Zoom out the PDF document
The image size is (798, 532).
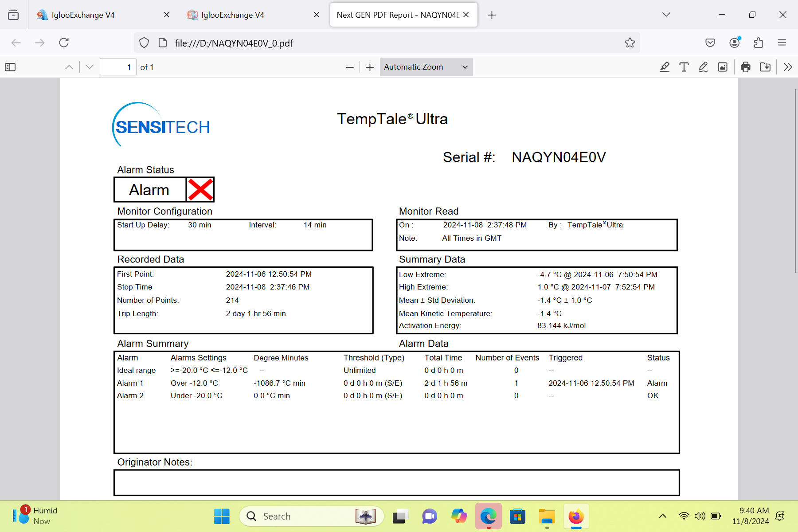pyautogui.click(x=350, y=67)
